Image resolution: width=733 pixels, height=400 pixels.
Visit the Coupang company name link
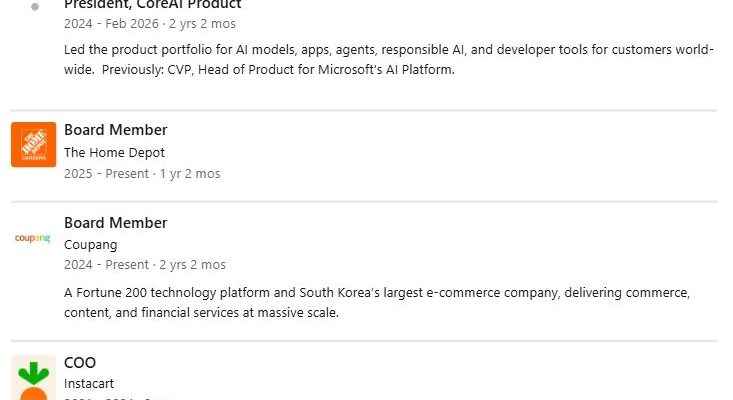[90, 244]
